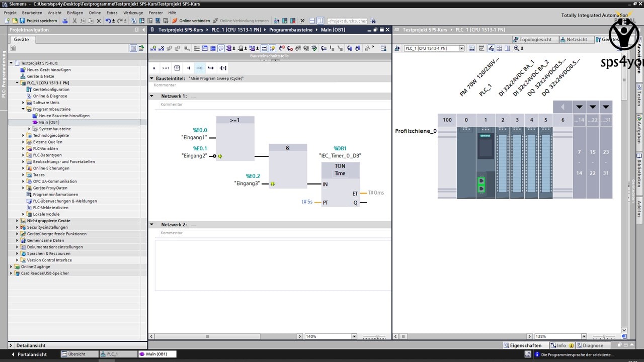This screenshot has width=644, height=362.
Task: Toggle the network comments icon in the editor toolbar
Action: [221, 48]
